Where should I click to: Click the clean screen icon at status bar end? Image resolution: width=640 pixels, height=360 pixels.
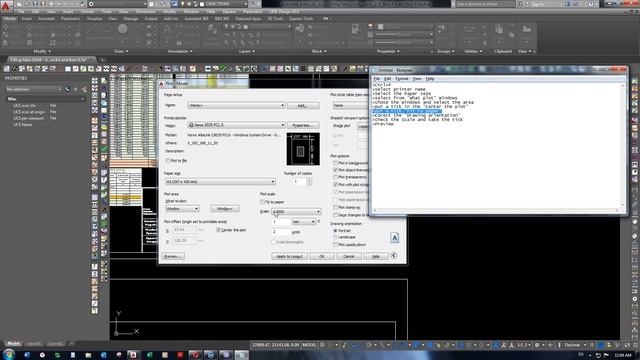click(x=627, y=345)
